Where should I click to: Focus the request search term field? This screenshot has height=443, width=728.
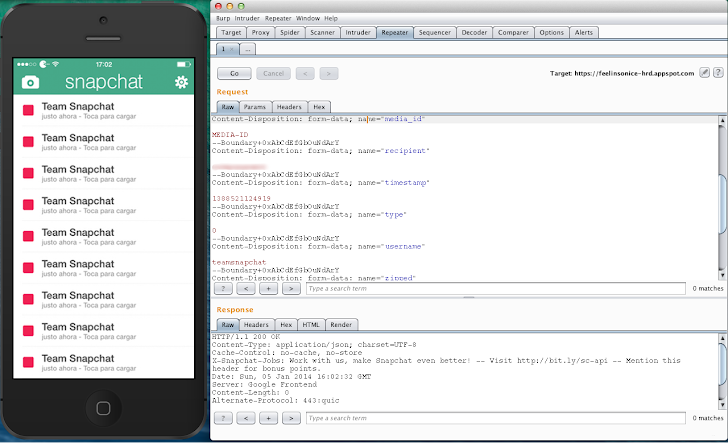click(495, 288)
